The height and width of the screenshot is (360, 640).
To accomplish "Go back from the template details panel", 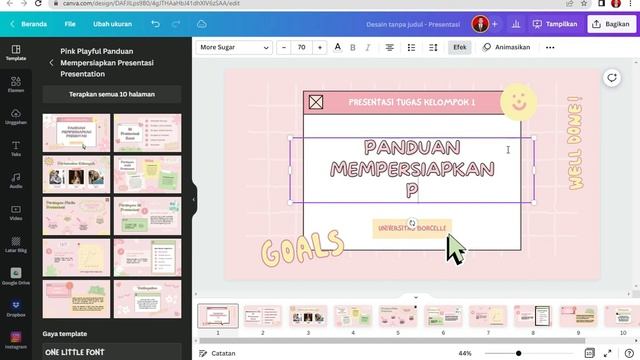I will click(51, 63).
